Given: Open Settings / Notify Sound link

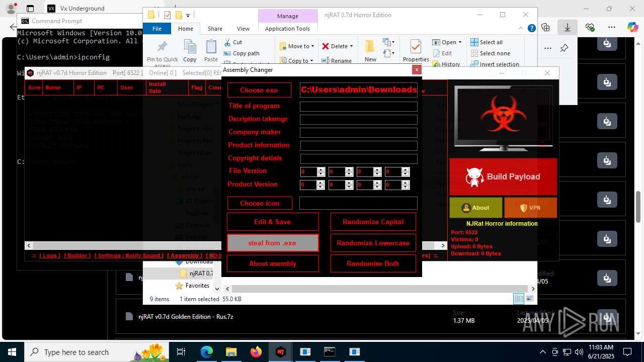Looking at the screenshot, I should [129, 255].
